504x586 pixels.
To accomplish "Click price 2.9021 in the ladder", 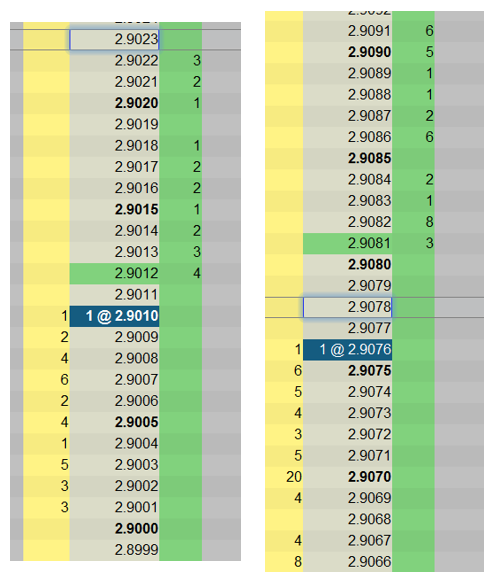I will click(136, 82).
